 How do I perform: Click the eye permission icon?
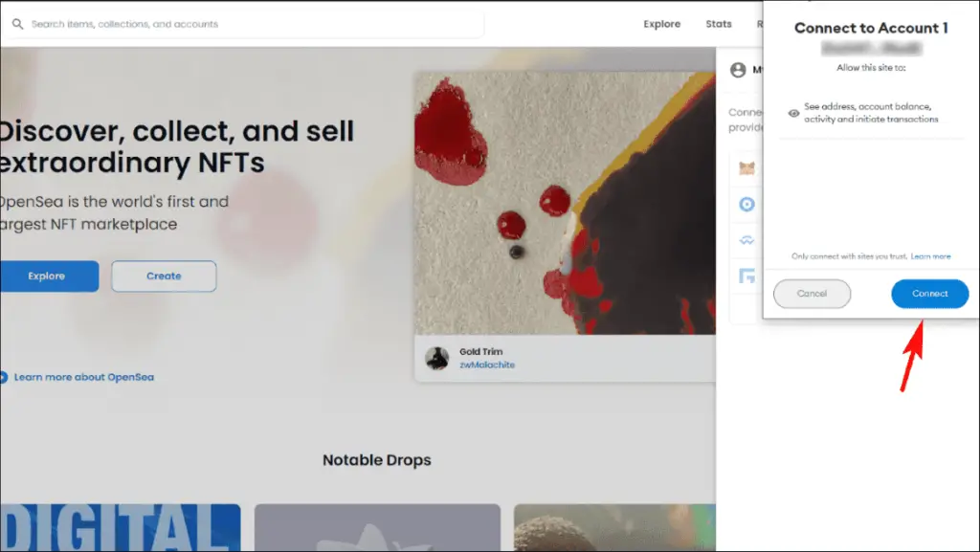pyautogui.click(x=793, y=113)
